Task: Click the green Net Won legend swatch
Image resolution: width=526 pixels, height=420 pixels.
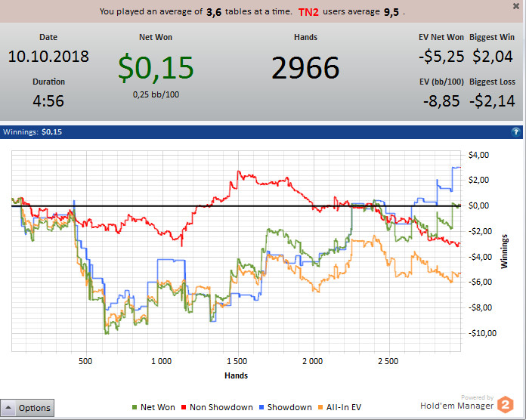Action: [x=135, y=408]
